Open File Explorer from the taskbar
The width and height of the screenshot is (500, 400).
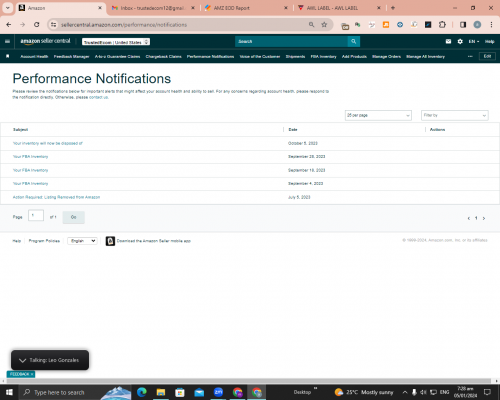(x=161, y=392)
